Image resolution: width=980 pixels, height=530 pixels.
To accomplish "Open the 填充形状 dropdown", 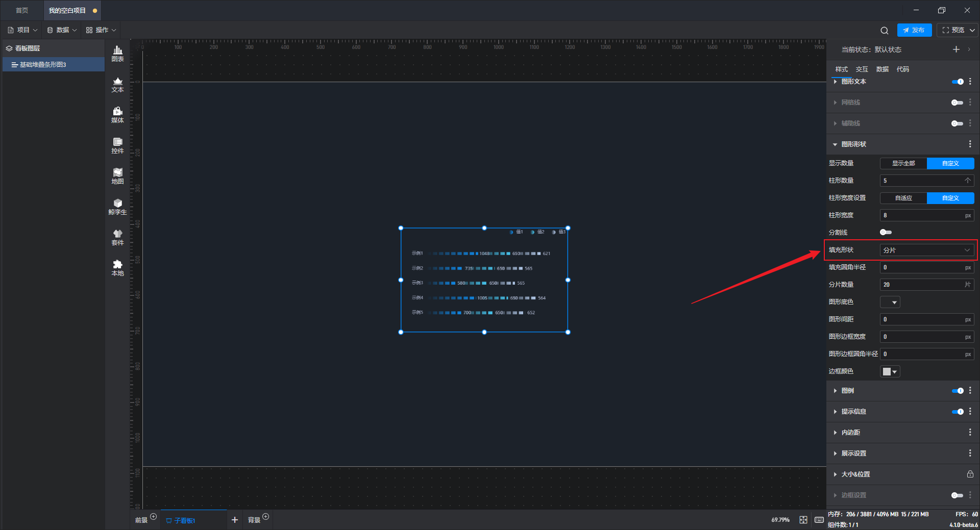I will 927,250.
